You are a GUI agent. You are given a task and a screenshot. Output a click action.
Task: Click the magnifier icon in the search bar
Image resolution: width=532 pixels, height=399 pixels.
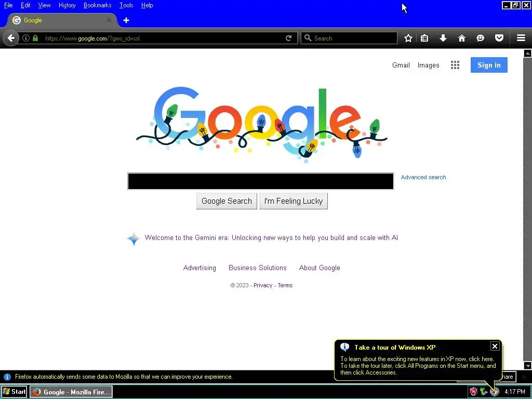click(x=308, y=38)
